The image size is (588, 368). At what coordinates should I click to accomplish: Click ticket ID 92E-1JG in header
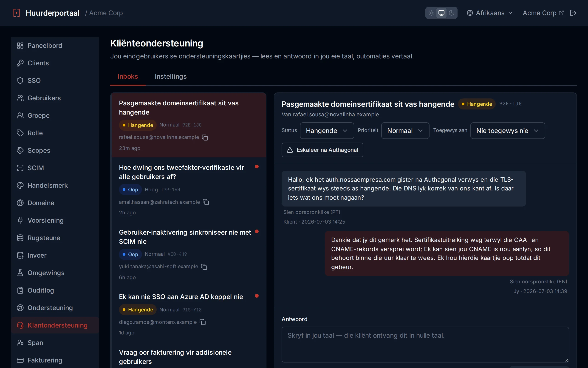click(x=511, y=104)
